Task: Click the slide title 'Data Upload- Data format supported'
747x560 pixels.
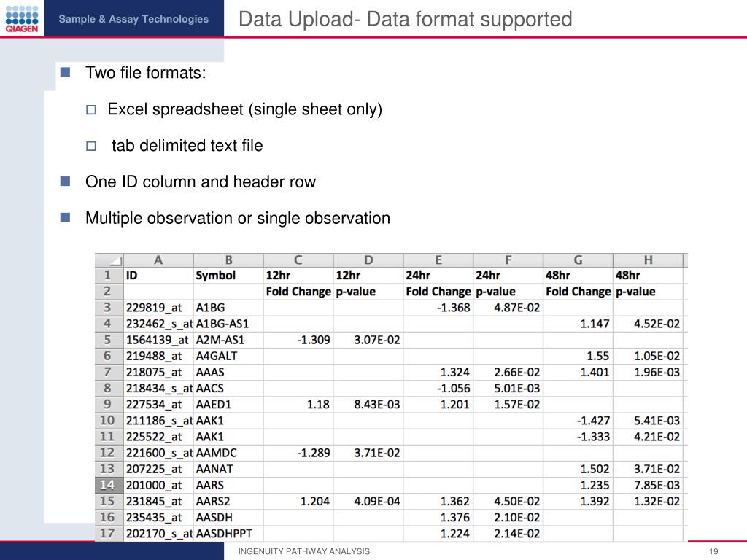Action: click(x=406, y=20)
